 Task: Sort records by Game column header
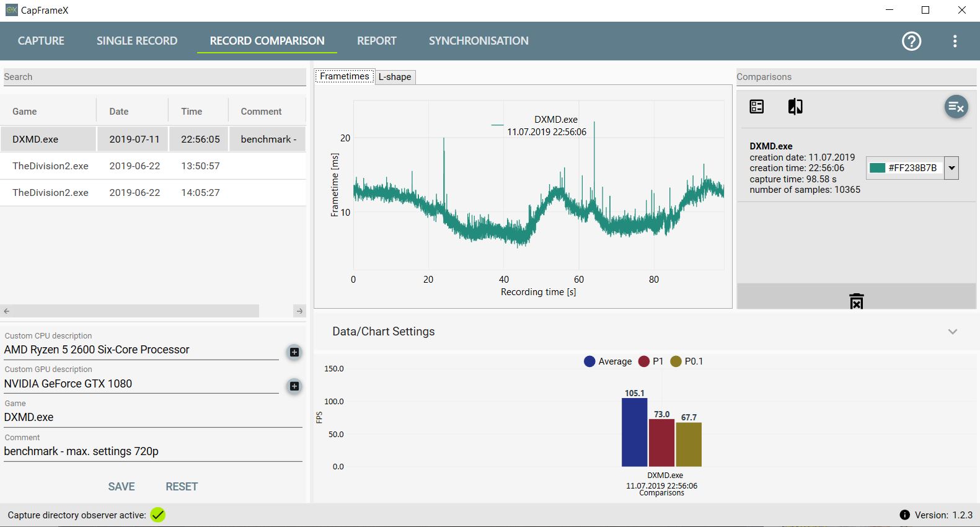[48, 112]
